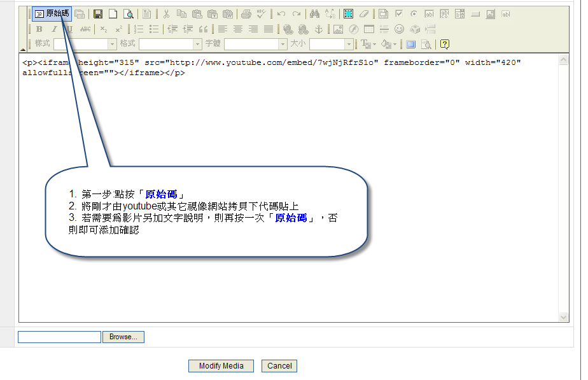This screenshot has height=380, width=588.
Task: Click the Cancel button
Action: coord(279,366)
